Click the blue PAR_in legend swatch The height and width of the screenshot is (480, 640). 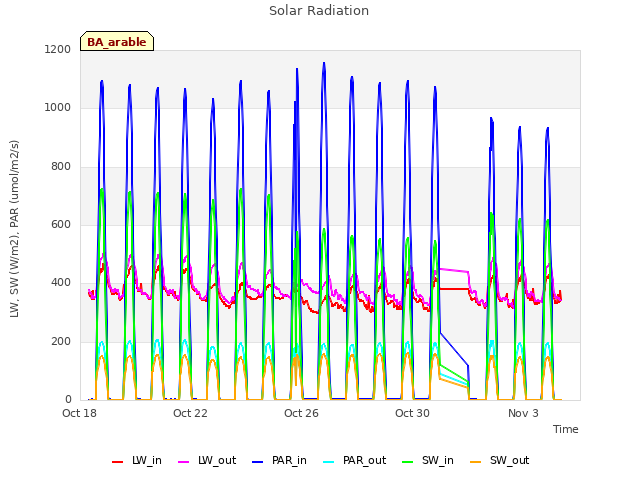(258, 462)
